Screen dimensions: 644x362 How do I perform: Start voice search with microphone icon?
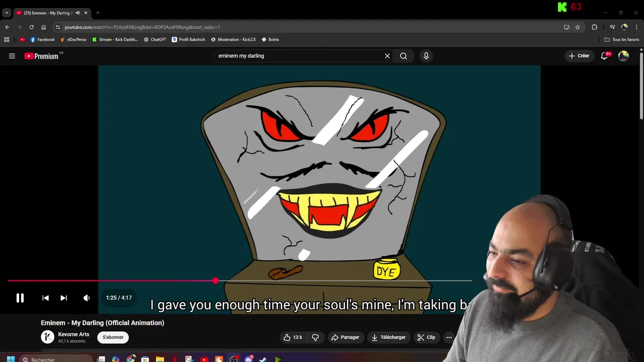tap(426, 56)
